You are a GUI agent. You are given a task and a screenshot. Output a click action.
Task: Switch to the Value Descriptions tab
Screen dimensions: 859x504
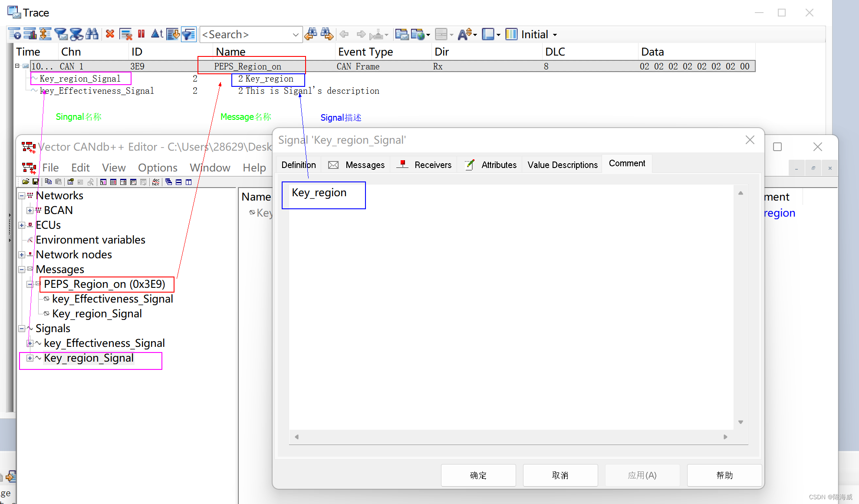pos(562,165)
